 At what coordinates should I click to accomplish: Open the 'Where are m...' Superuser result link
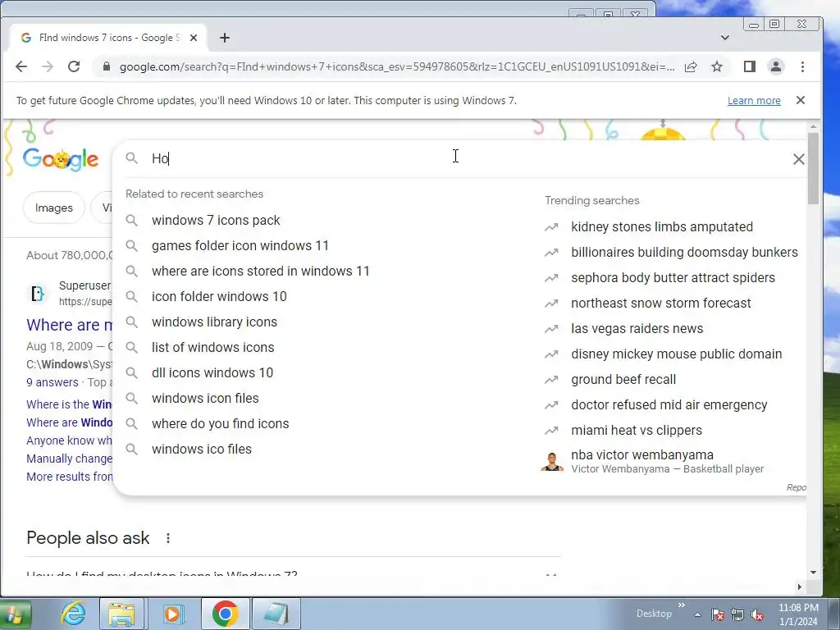(70, 325)
